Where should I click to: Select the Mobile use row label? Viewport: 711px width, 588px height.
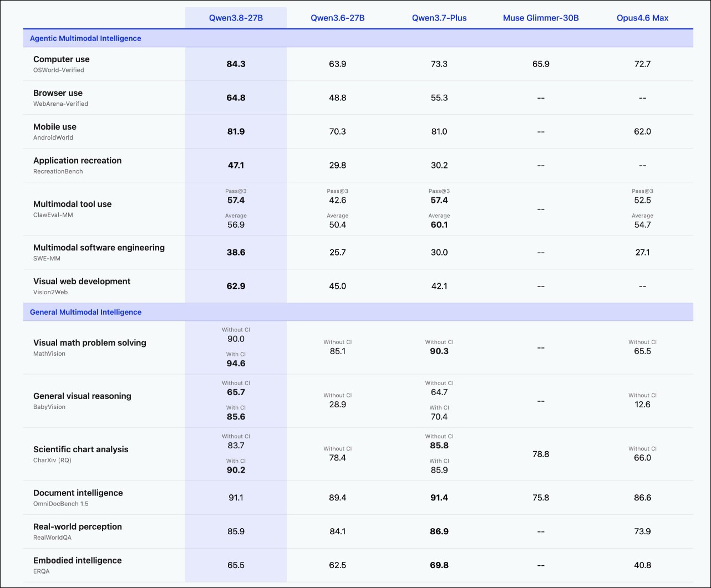pos(55,127)
